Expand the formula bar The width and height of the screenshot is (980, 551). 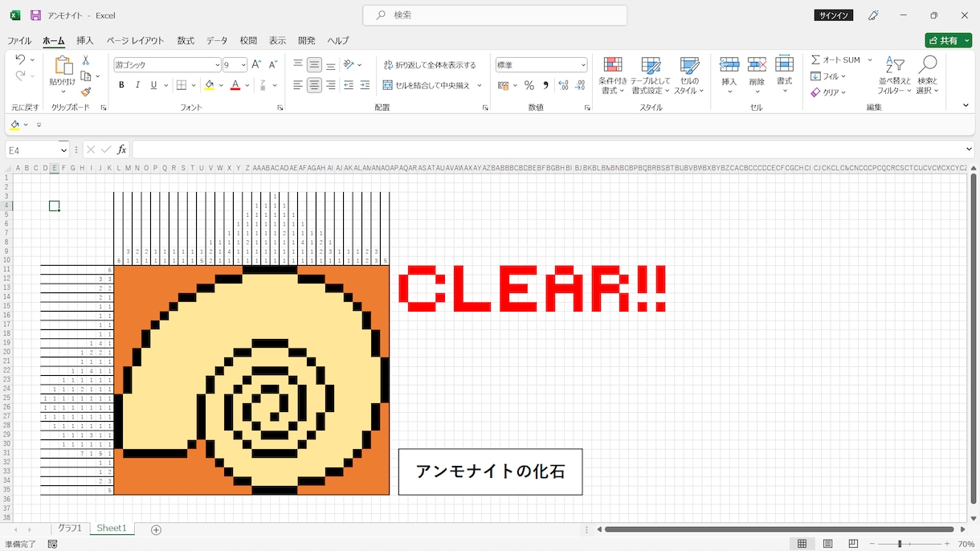[969, 149]
